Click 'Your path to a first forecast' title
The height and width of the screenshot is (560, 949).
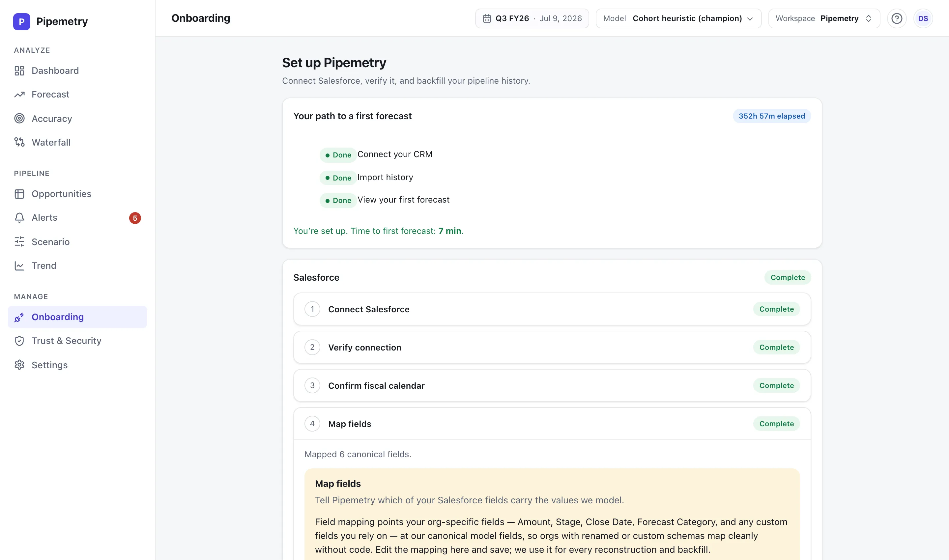coord(352,116)
